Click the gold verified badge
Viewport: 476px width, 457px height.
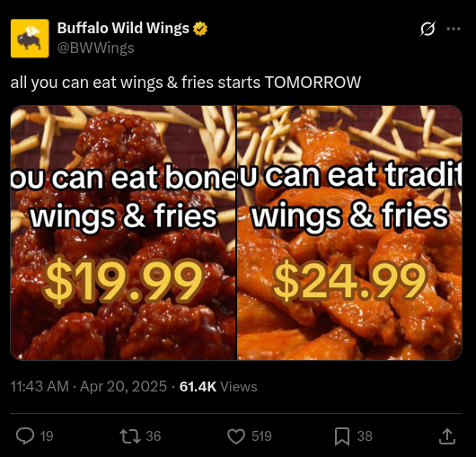click(200, 29)
